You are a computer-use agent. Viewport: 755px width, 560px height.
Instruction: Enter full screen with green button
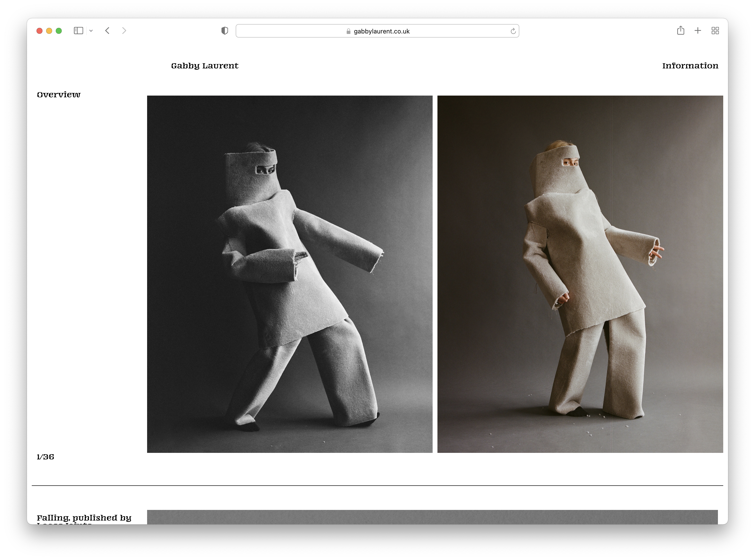coord(59,31)
